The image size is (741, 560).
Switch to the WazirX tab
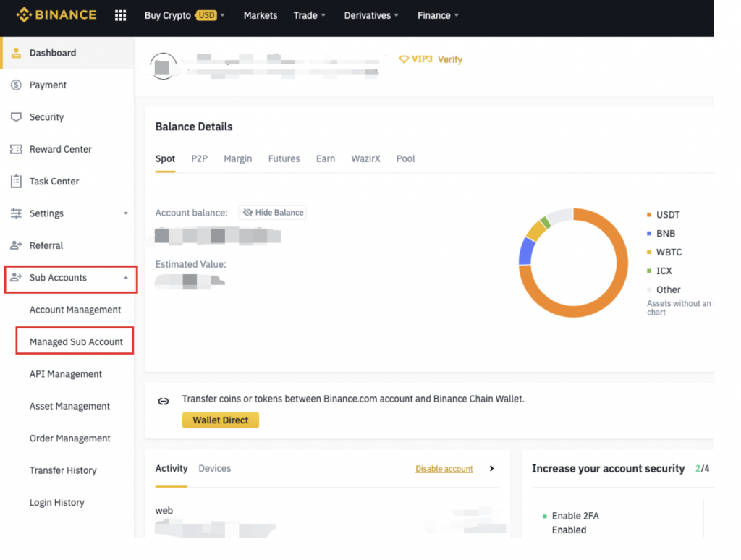365,158
